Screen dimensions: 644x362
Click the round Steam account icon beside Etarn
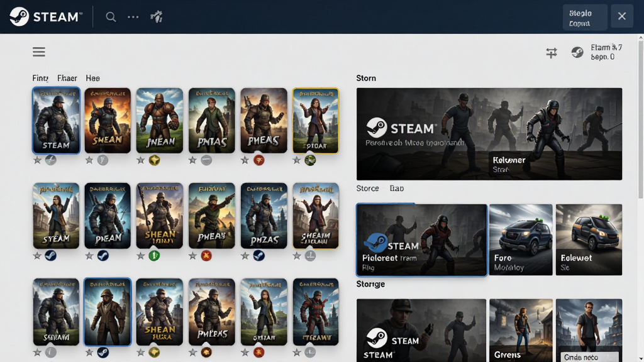(577, 52)
